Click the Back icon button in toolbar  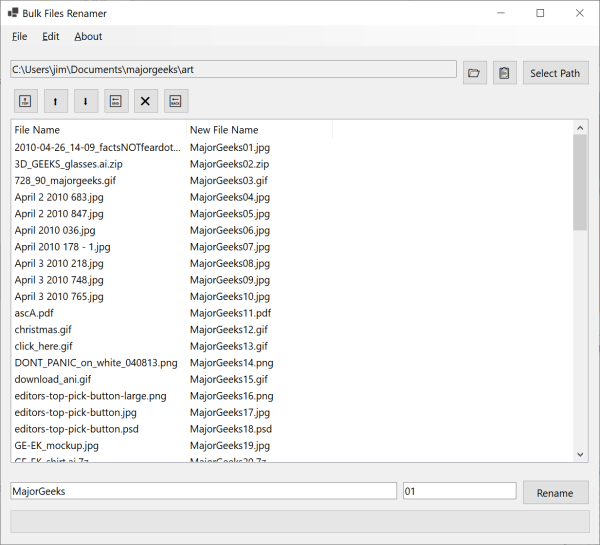[x=176, y=101]
